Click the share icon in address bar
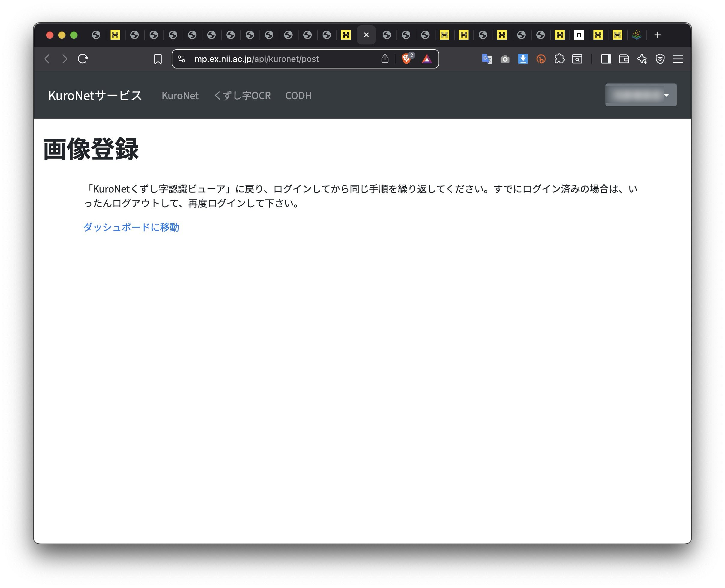Screen dimensions: 725x588 point(385,58)
